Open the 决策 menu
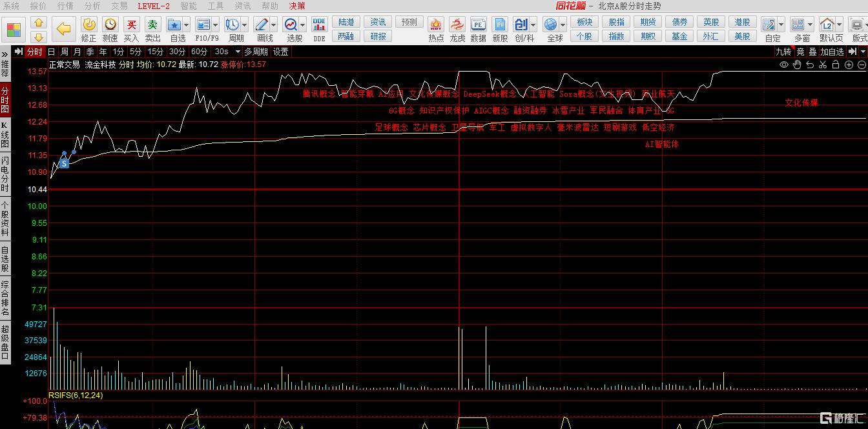Image resolution: width=868 pixels, height=429 pixels. coord(297,6)
